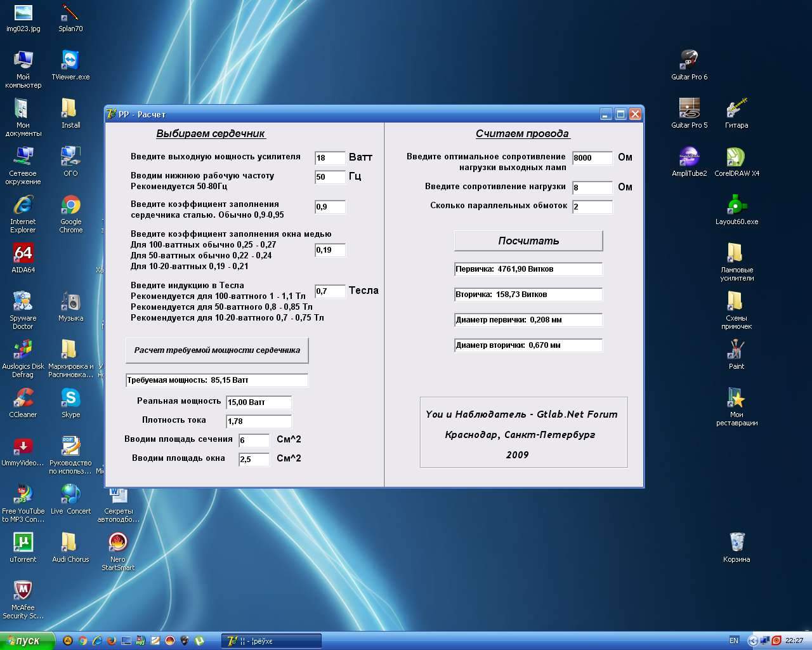Select the lower working frequency field in Гц
Image resolution: width=812 pixels, height=650 pixels.
point(330,177)
